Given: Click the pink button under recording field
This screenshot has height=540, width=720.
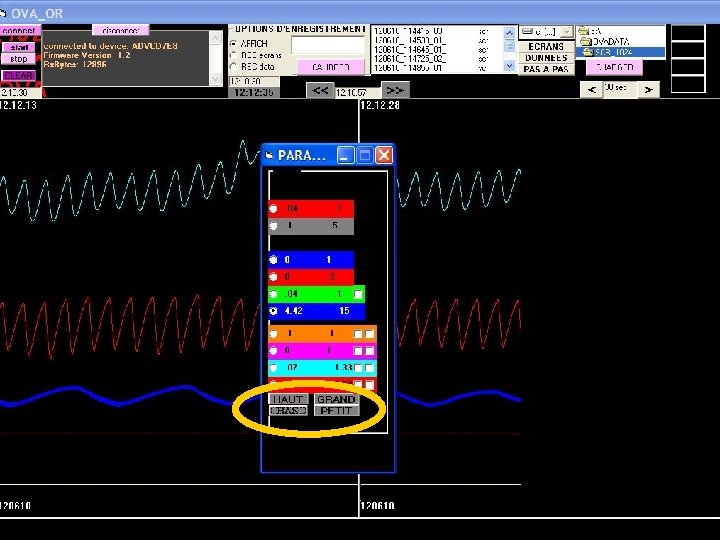Looking at the screenshot, I should click(331, 67).
